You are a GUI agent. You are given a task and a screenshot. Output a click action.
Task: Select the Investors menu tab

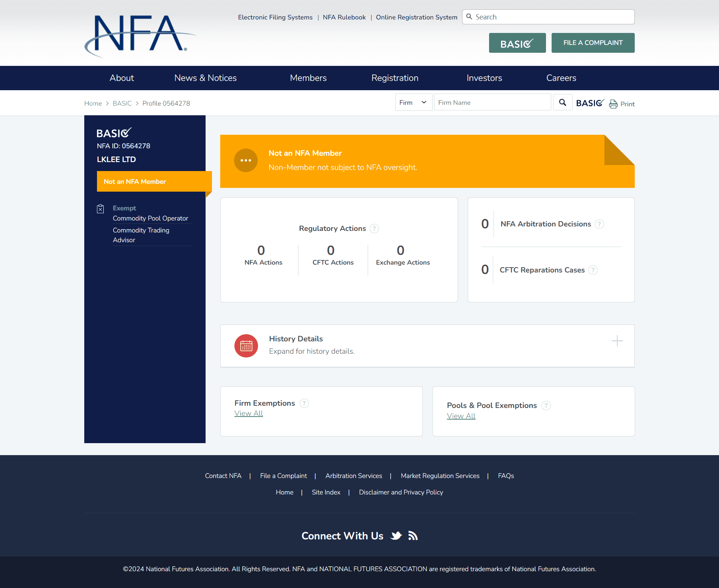(484, 77)
